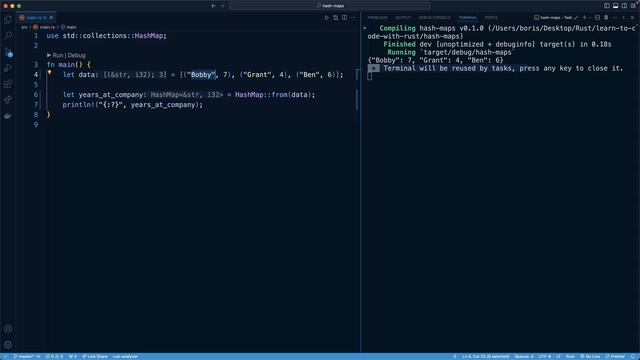This screenshot has height=360, width=640.
Task: Go forward with the navigation arrow
Action: pyautogui.click(x=223, y=6)
